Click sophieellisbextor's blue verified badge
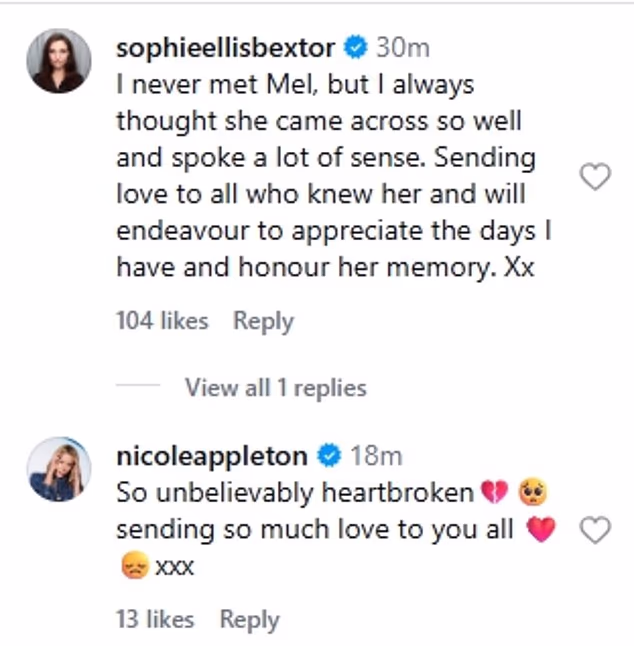Viewport: 634px width, 646px height. click(355, 47)
